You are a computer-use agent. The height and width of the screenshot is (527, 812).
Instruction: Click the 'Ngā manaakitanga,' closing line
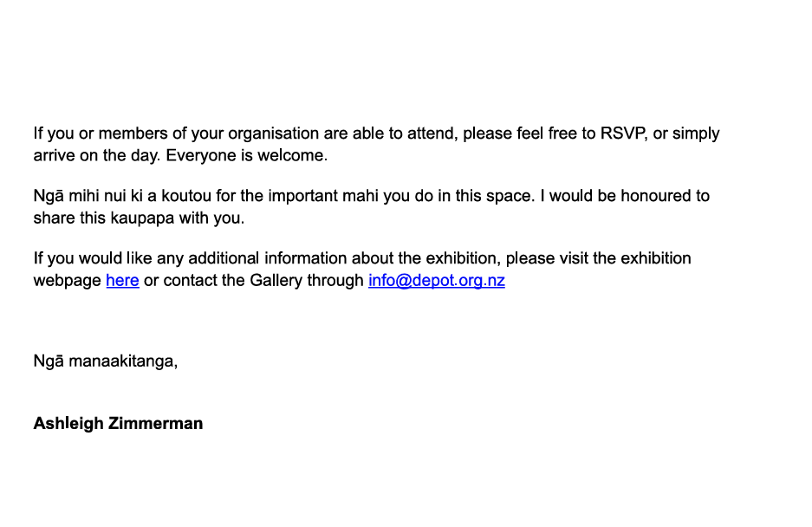105,361
